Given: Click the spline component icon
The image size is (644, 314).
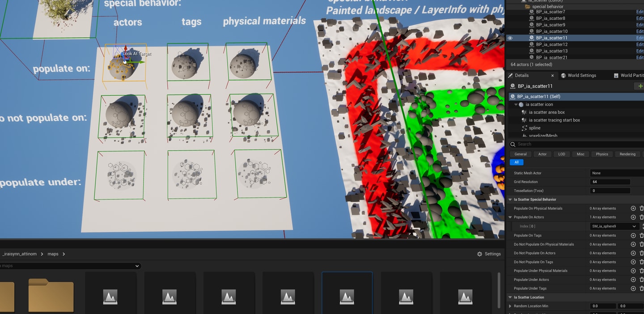Looking at the screenshot, I should pos(524,128).
